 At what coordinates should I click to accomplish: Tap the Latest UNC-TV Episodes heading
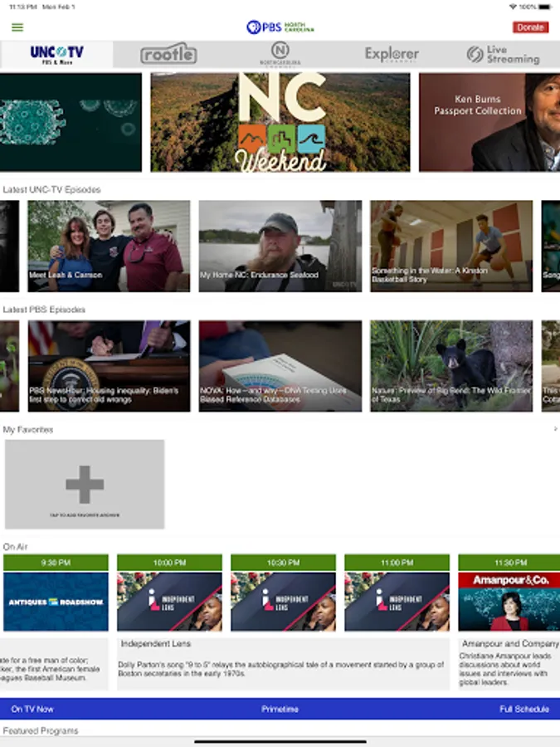[x=52, y=189]
